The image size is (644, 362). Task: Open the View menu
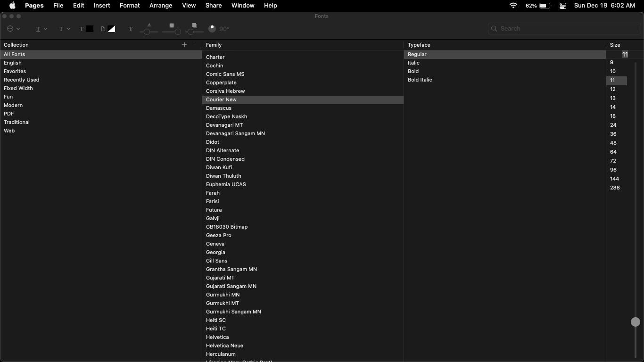189,6
